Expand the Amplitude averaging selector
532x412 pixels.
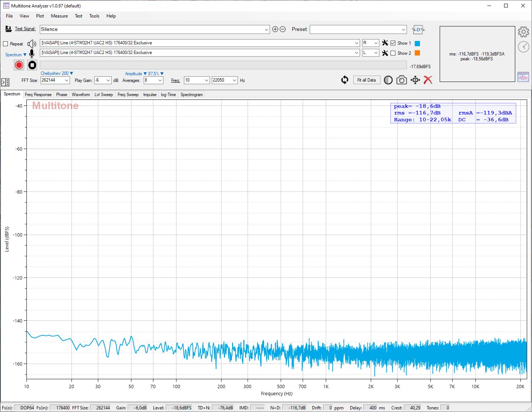tap(136, 74)
